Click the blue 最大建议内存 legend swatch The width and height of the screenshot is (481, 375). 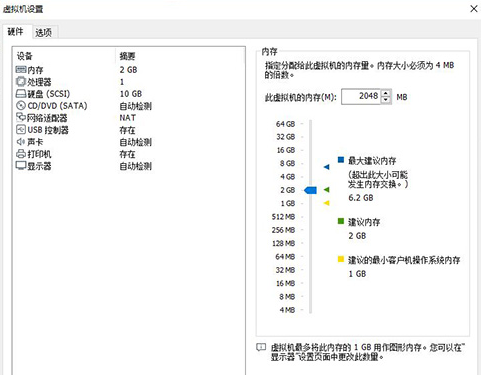pos(341,160)
